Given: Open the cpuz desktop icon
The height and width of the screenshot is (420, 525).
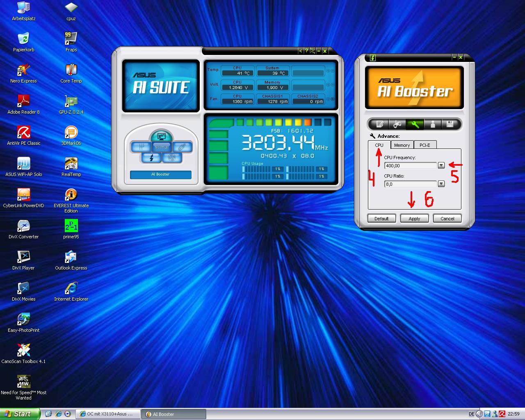Looking at the screenshot, I should click(71, 11).
